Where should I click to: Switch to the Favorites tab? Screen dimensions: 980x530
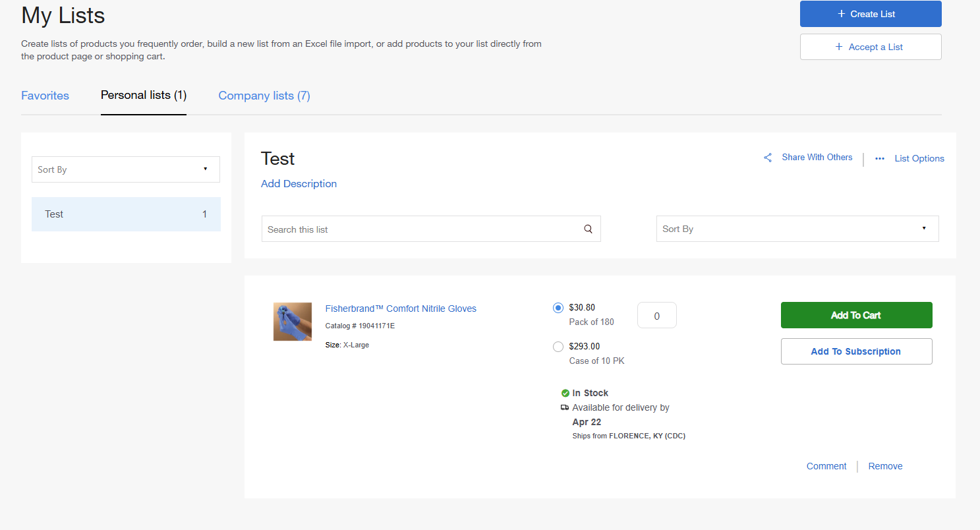point(45,96)
